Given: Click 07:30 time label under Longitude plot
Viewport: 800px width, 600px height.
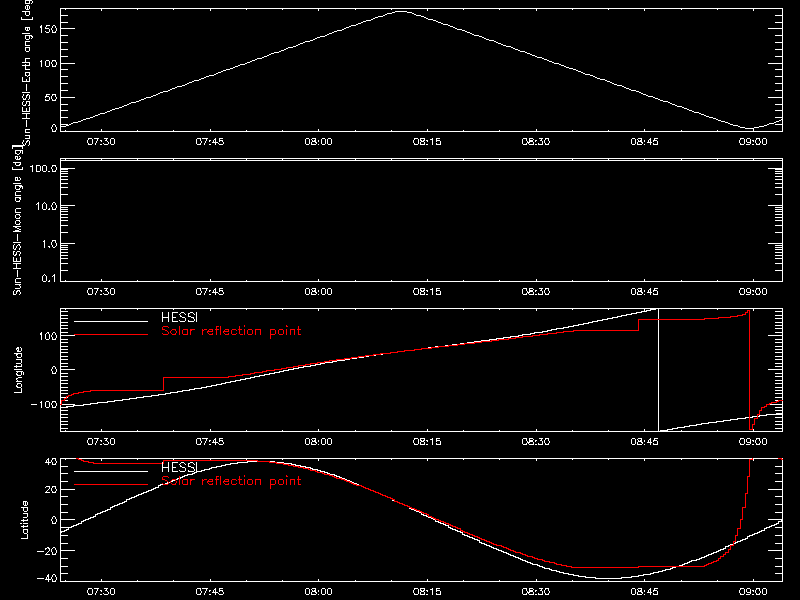Looking at the screenshot, I should [101, 442].
